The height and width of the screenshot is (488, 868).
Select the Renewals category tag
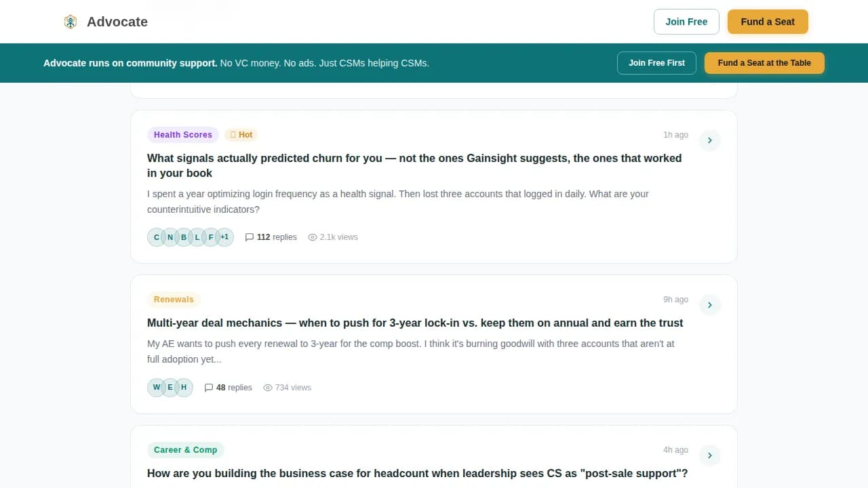(x=174, y=299)
